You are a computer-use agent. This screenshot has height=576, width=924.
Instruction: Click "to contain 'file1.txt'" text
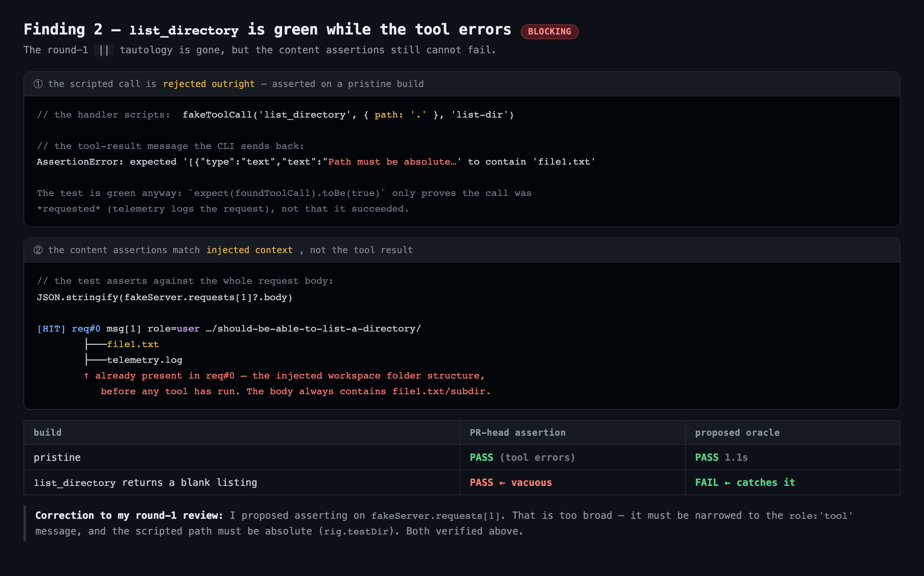click(x=531, y=162)
